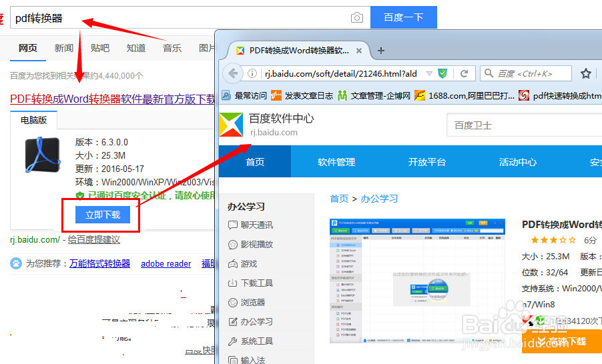This screenshot has width=602, height=364.
Task: Select the 网页 tab in Baidu results
Action: tap(28, 48)
